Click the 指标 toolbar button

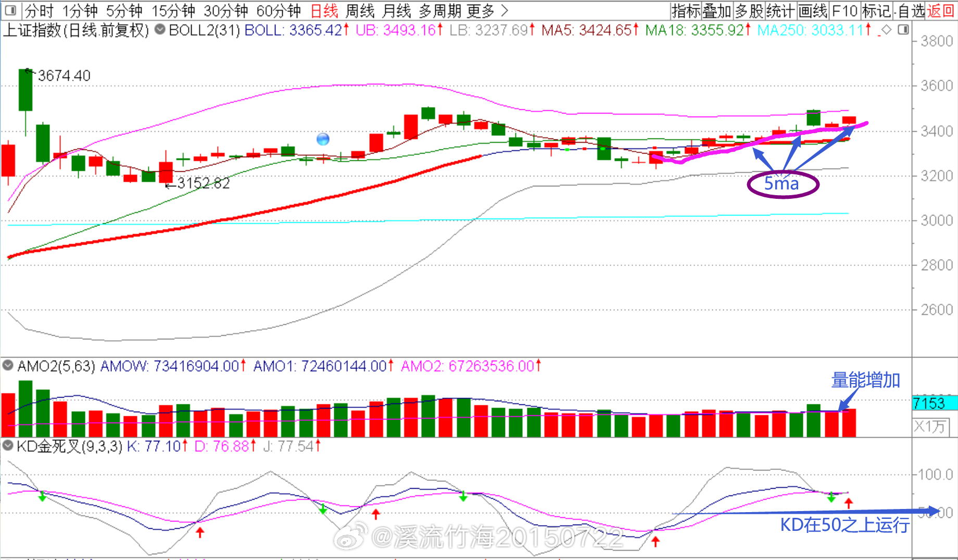click(x=686, y=10)
